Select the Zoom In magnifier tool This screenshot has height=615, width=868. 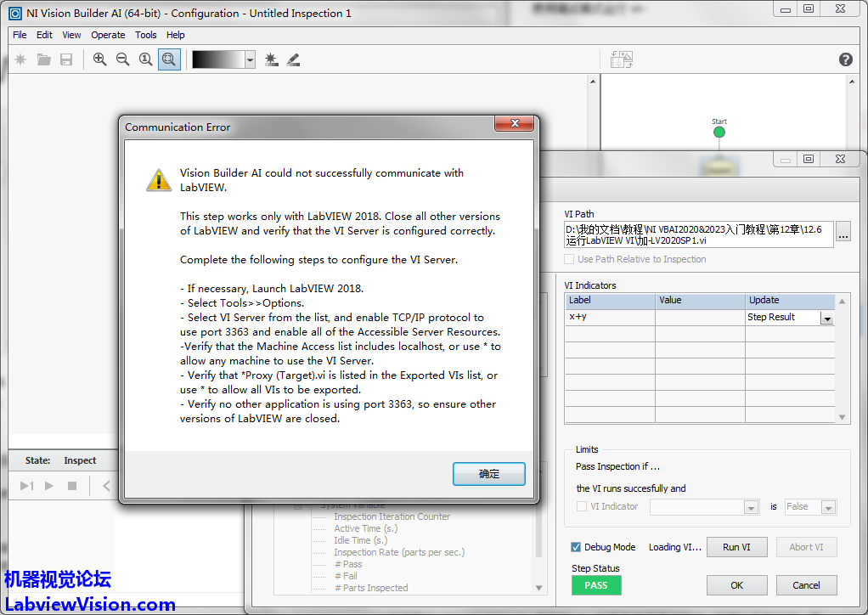(x=99, y=59)
